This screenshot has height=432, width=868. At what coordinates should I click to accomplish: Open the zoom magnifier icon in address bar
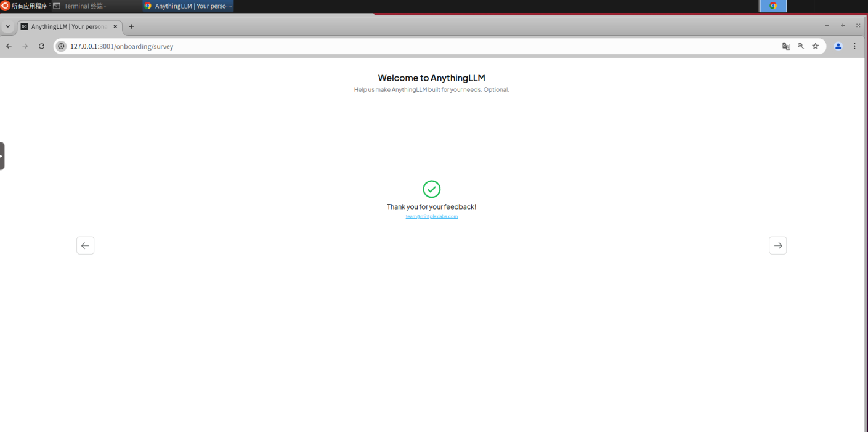pyautogui.click(x=801, y=46)
